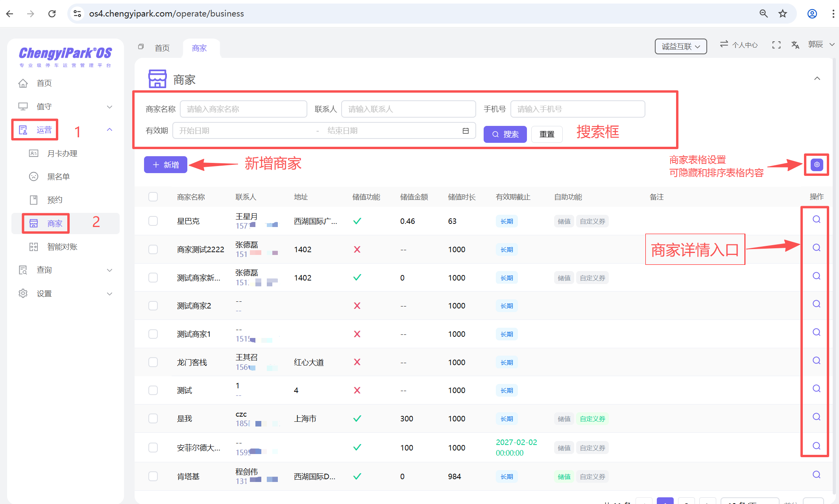Screen dimensions: 839x504
Task: Select the 商家 tab
Action: pyautogui.click(x=199, y=48)
